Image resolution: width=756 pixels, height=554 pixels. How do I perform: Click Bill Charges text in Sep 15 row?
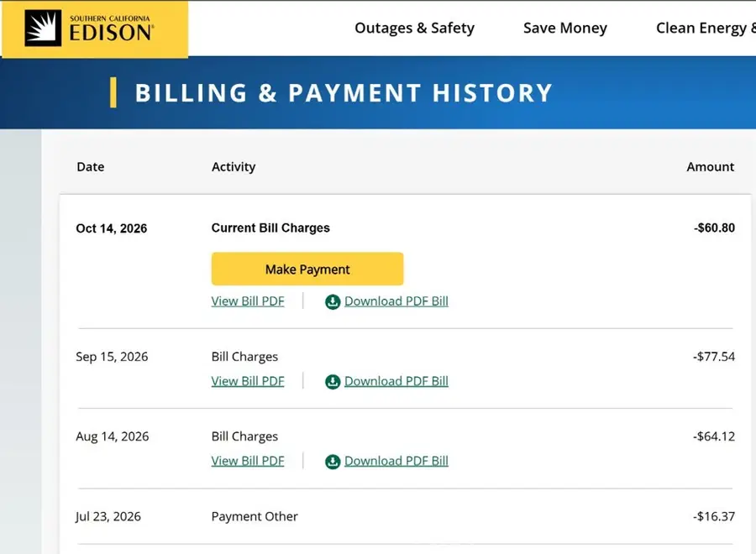(x=244, y=357)
